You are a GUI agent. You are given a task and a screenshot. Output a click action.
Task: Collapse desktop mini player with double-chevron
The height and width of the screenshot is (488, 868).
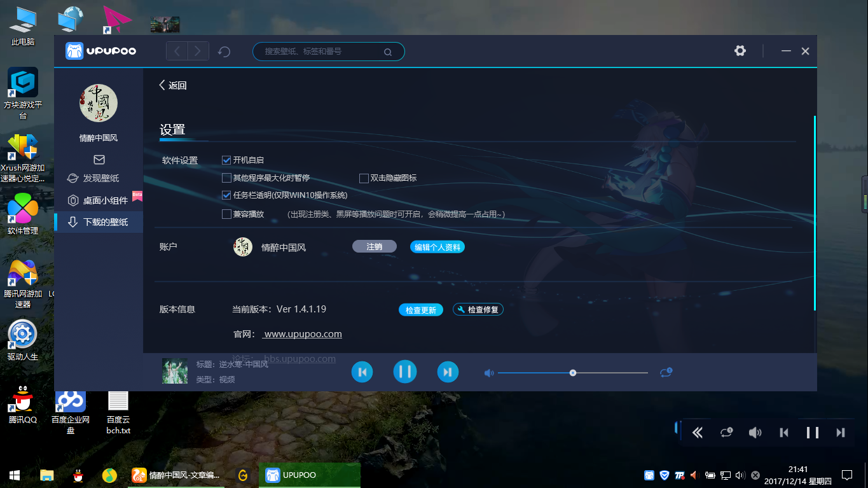pyautogui.click(x=698, y=433)
